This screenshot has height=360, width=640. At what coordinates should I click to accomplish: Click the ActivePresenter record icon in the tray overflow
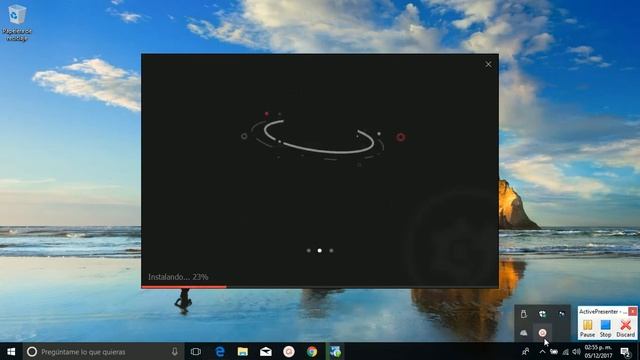(x=542, y=333)
